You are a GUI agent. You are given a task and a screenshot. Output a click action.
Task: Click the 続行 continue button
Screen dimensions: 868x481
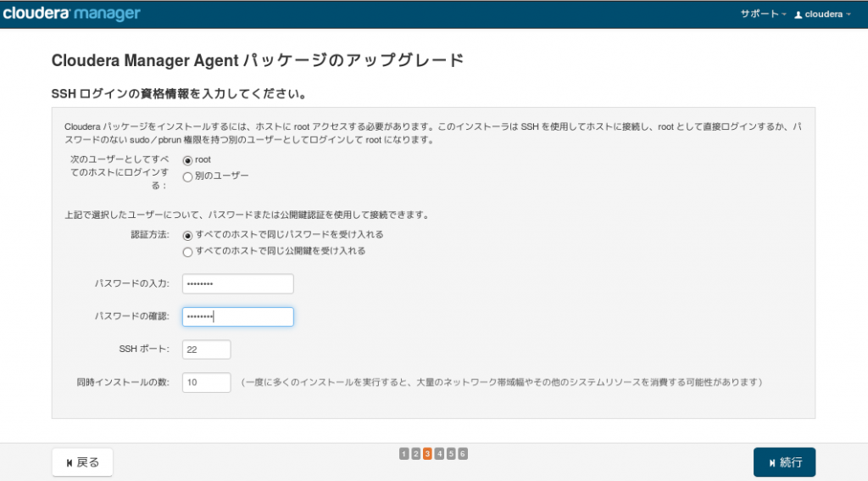(784, 462)
